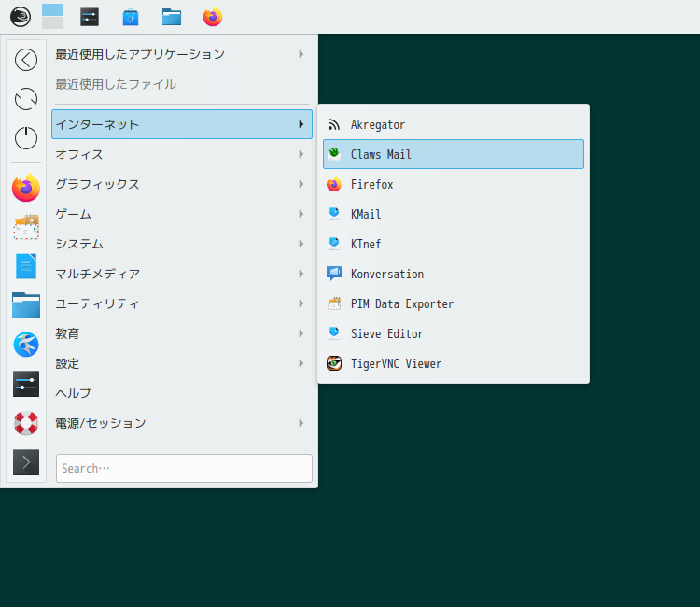Image resolution: width=700 pixels, height=607 pixels.
Task: Select the システム category label
Action: coord(79,244)
